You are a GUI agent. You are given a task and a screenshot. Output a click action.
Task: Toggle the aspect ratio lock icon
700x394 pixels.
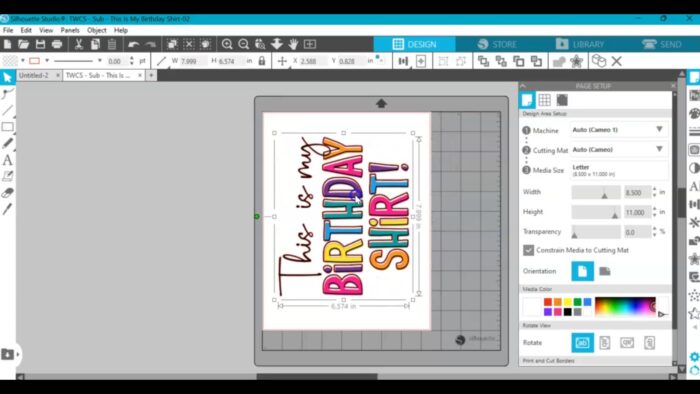tap(262, 61)
